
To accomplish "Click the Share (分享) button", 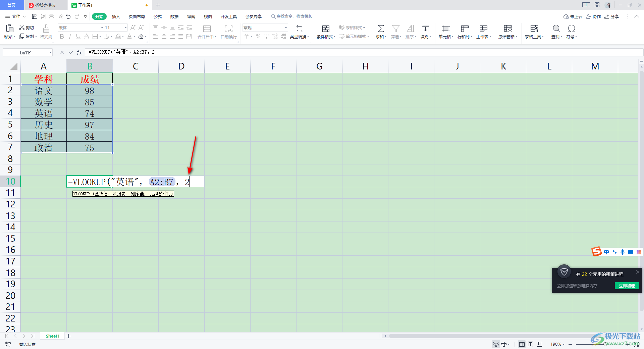I will pyautogui.click(x=611, y=16).
